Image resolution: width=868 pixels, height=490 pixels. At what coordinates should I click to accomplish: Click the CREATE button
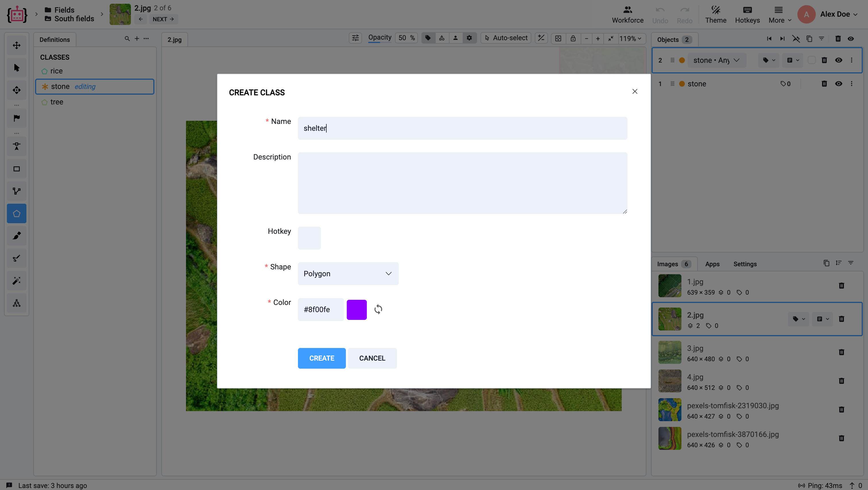(x=321, y=358)
